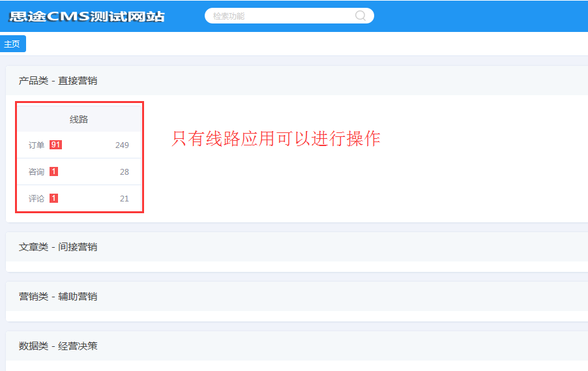The width and height of the screenshot is (588, 371).
Task: Expand the 营销类 - 辅助营销 section header
Action: pyautogui.click(x=58, y=297)
